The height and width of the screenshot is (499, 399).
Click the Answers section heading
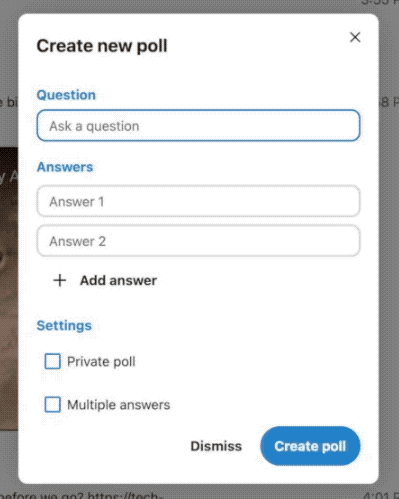tap(65, 167)
